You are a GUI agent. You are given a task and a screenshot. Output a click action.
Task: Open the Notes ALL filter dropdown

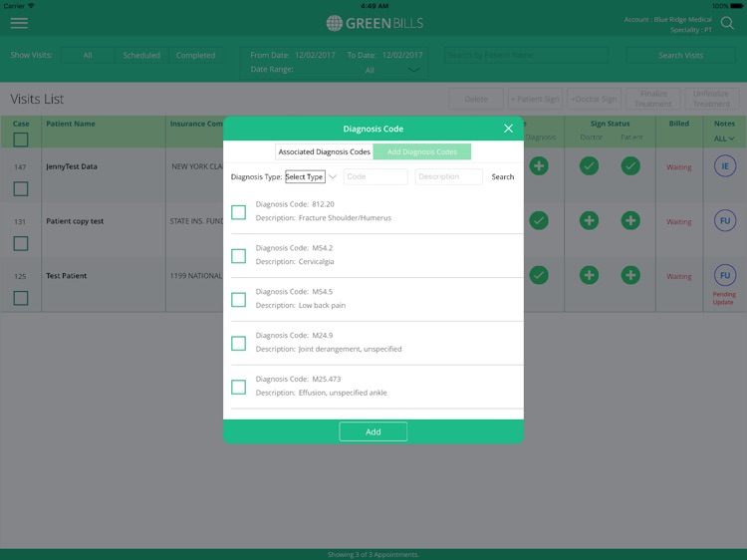point(724,139)
